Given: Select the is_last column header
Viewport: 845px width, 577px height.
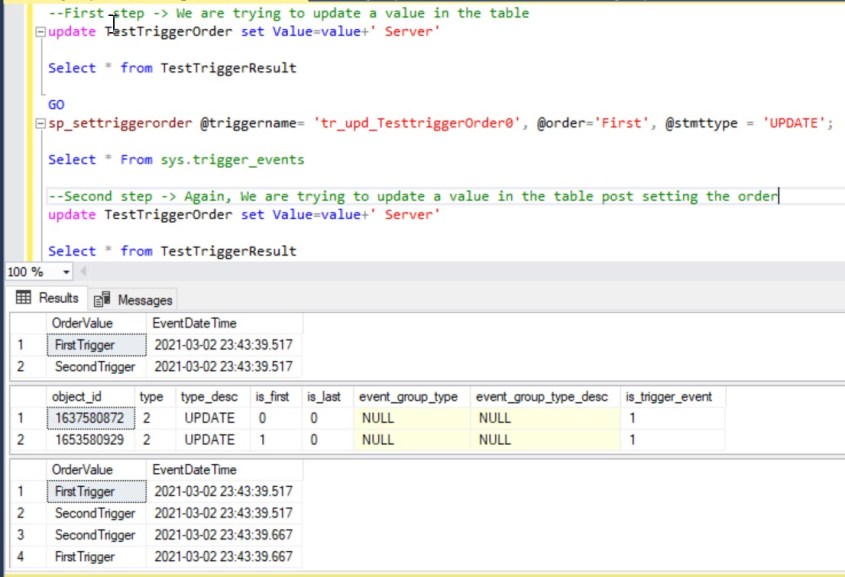Looking at the screenshot, I should (x=324, y=396).
